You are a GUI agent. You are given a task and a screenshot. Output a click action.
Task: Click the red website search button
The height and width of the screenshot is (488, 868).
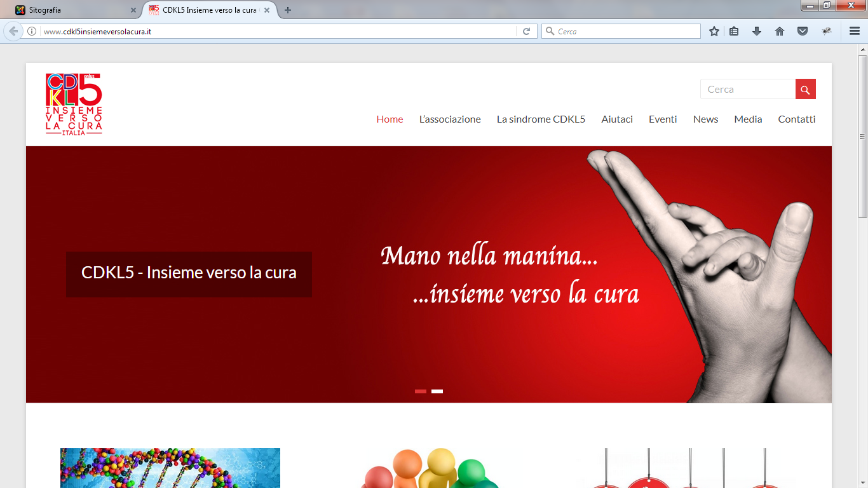(805, 89)
